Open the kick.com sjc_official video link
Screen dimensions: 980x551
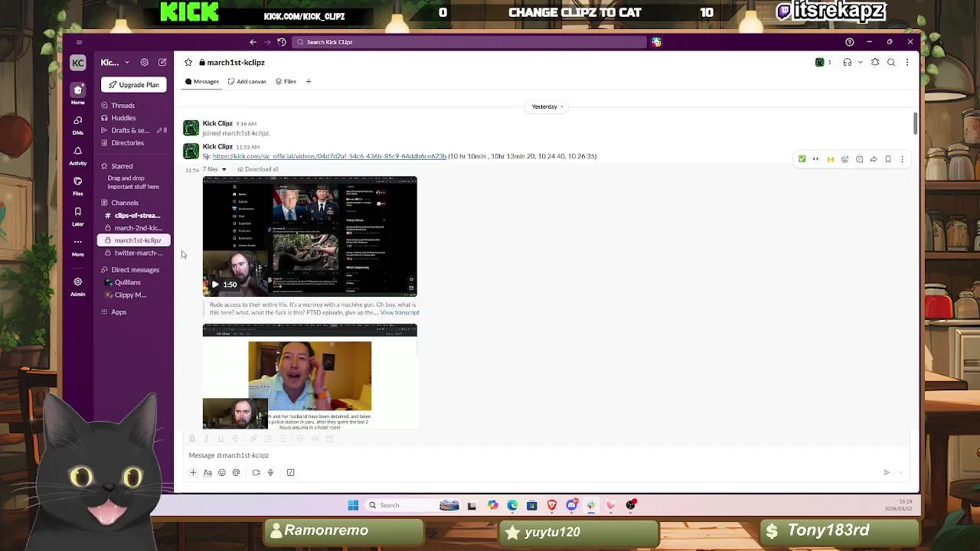(329, 156)
